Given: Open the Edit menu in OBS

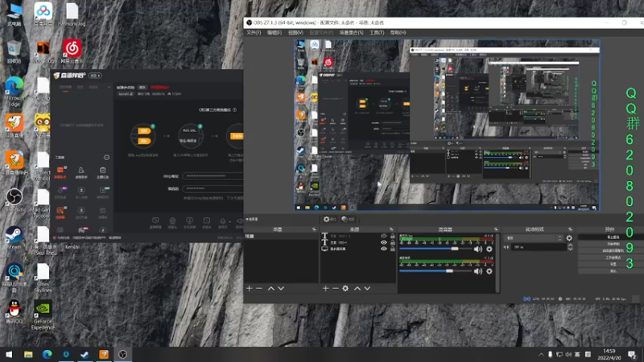Looking at the screenshot, I should click(275, 32).
